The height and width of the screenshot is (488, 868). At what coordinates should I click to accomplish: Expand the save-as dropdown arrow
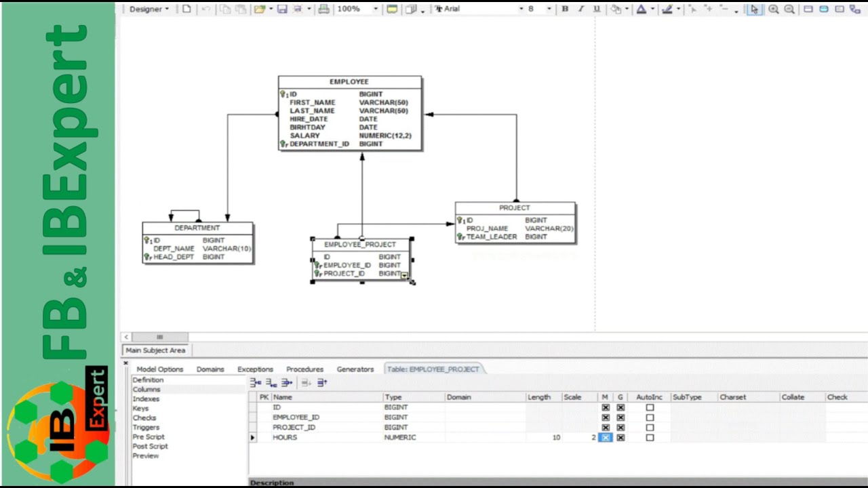click(309, 9)
